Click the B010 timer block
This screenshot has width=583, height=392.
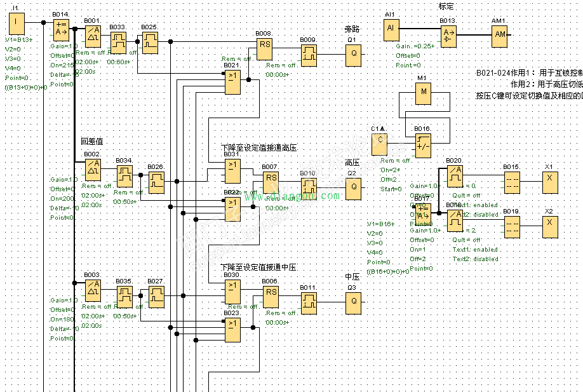(x=309, y=189)
